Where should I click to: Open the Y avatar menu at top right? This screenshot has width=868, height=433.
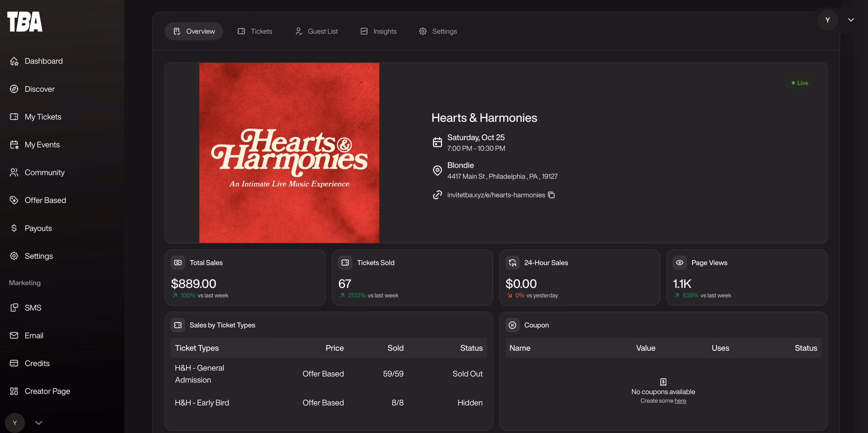pyautogui.click(x=828, y=20)
